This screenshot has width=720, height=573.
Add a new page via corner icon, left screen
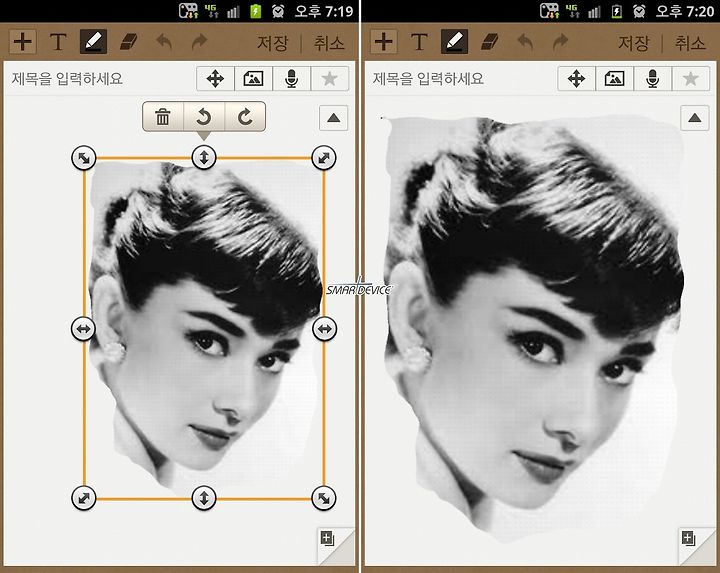pos(327,539)
